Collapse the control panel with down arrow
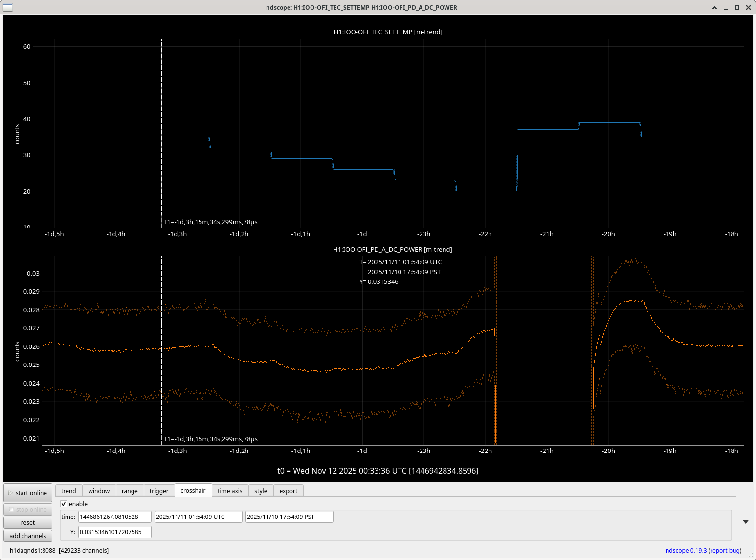Screen dimensions: 756x560 click(x=745, y=522)
